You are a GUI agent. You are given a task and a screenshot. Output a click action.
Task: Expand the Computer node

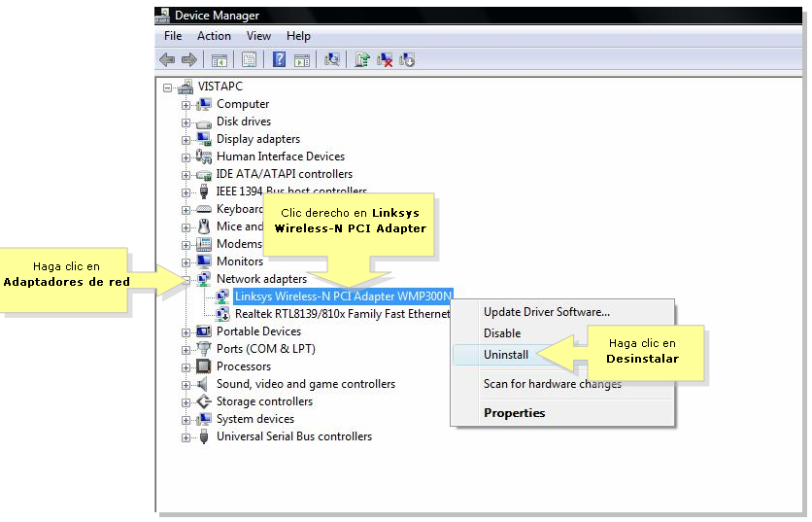pos(186,105)
